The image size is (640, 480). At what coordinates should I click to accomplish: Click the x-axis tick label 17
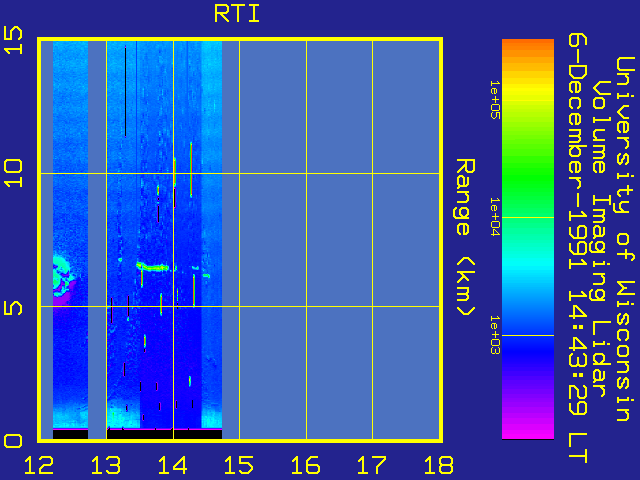[x=372, y=465]
